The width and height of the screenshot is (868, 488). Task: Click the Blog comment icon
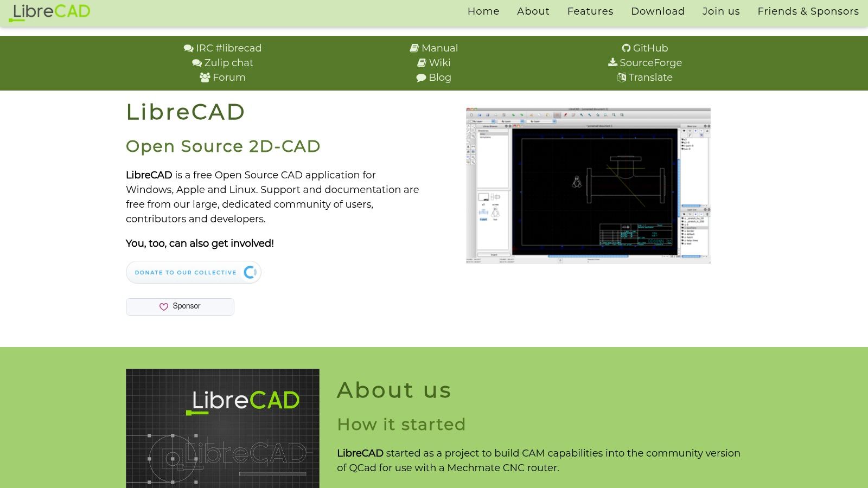(421, 78)
